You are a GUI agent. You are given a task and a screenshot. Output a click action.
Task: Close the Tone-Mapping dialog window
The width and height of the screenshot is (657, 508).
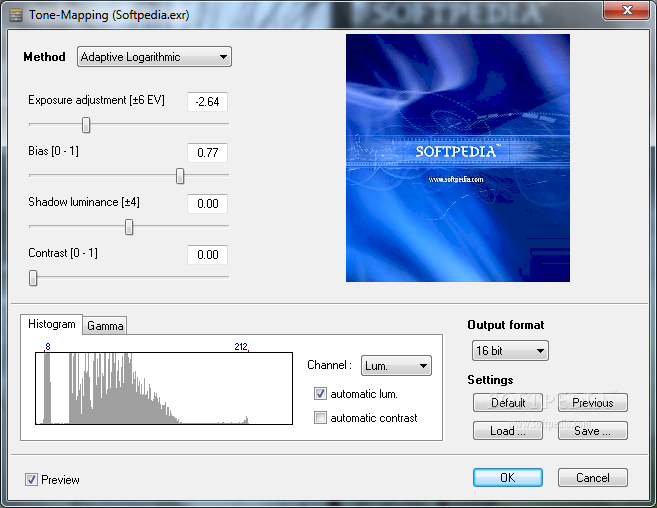coord(626,10)
